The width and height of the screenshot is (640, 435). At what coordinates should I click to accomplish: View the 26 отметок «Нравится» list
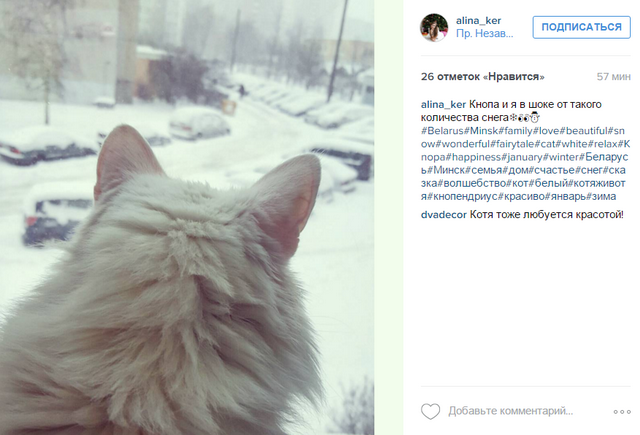[482, 77]
